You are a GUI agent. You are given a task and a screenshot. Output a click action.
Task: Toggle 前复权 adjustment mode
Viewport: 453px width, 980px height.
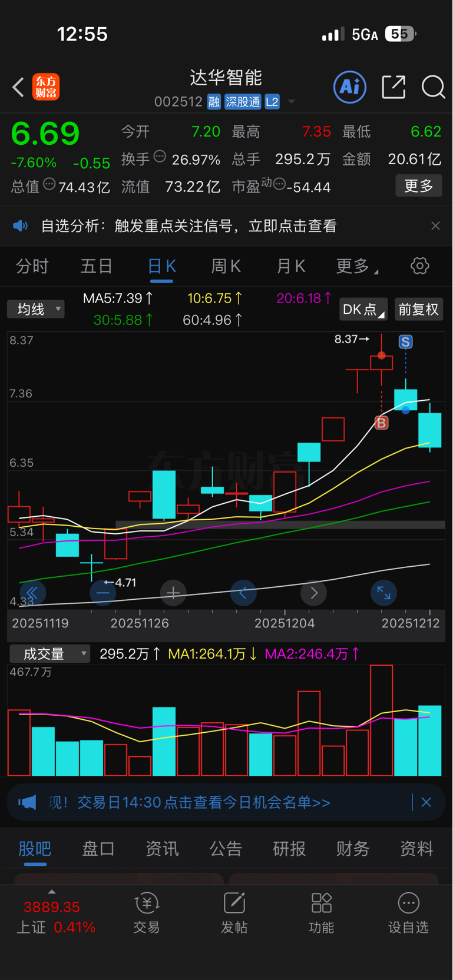point(418,309)
